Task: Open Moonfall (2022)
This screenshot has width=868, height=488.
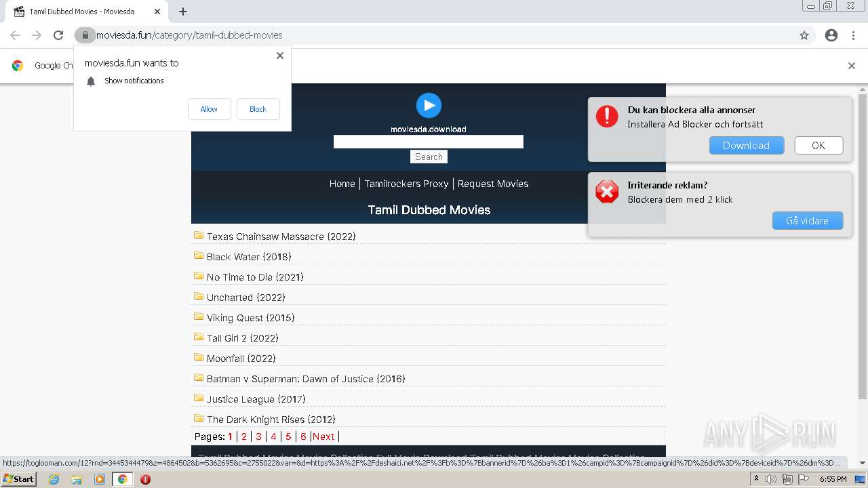Action: pyautogui.click(x=241, y=359)
